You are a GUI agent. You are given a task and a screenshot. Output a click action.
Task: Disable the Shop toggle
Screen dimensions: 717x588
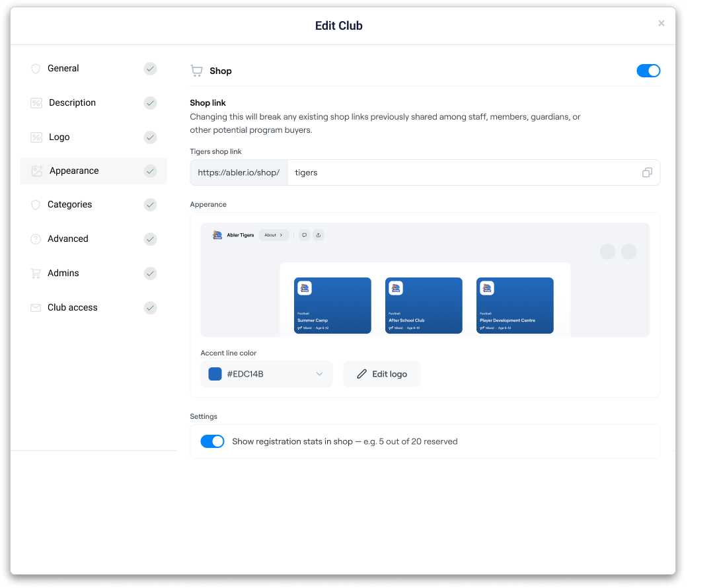(x=648, y=71)
